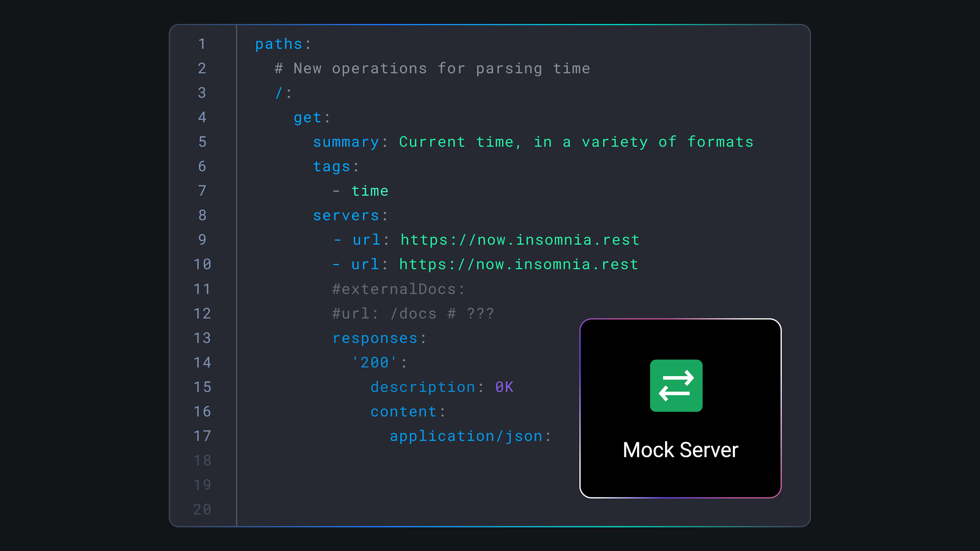The width and height of the screenshot is (980, 551).
Task: Click the 'content' key on line 16
Action: point(403,411)
